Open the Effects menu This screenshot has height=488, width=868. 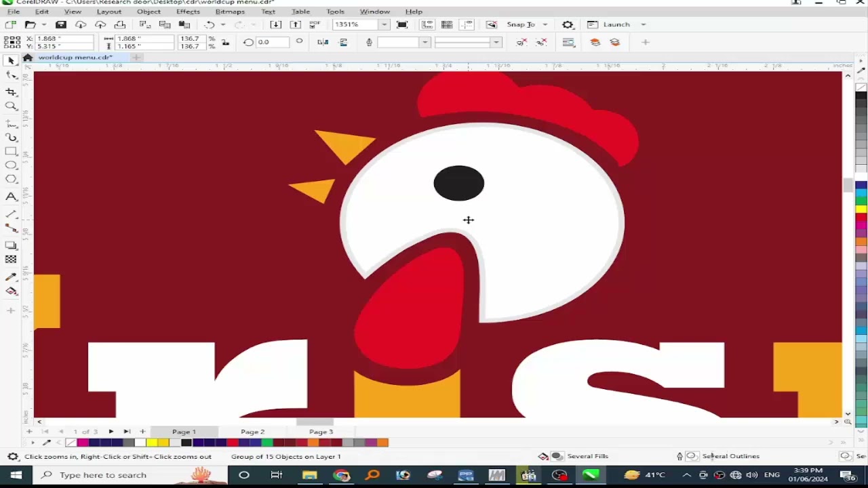[x=188, y=12]
